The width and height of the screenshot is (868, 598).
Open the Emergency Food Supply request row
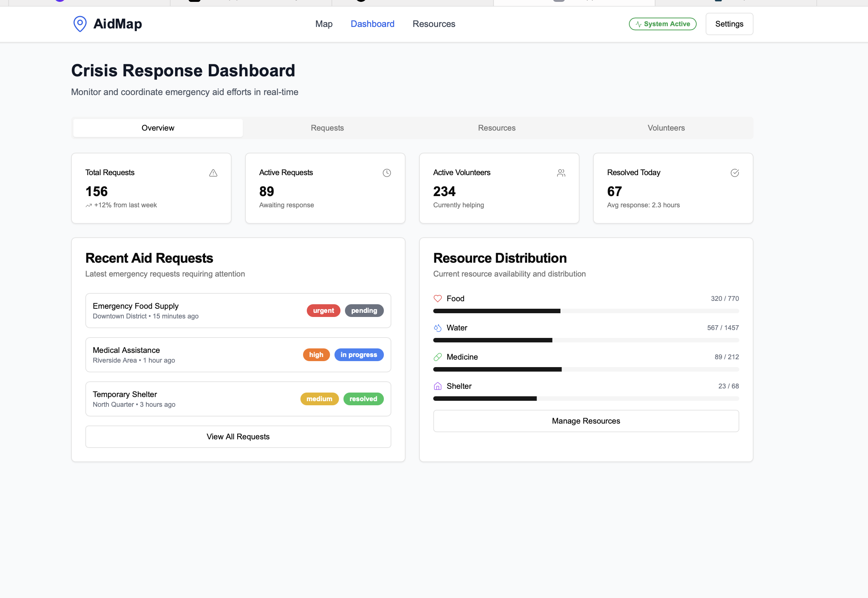(x=195, y=311)
